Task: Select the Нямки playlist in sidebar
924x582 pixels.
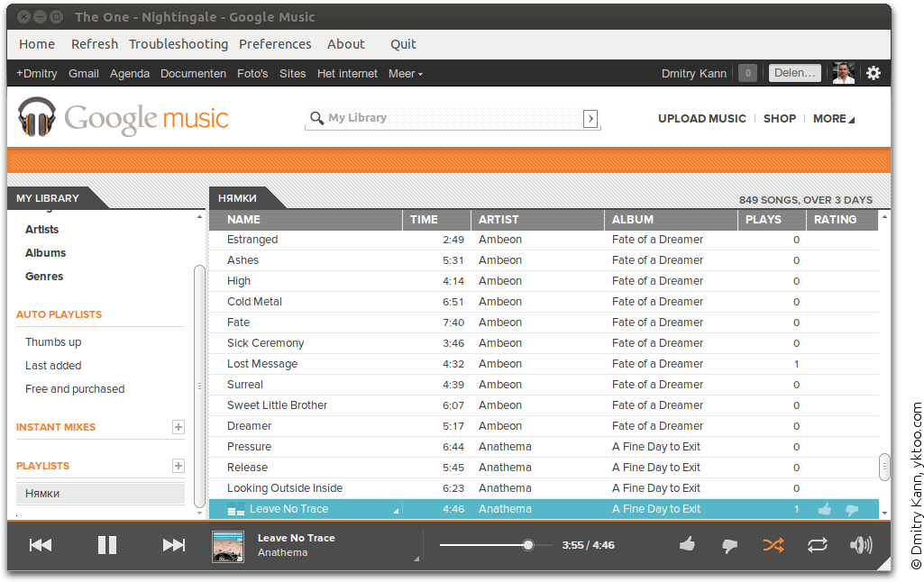Action: [x=100, y=494]
